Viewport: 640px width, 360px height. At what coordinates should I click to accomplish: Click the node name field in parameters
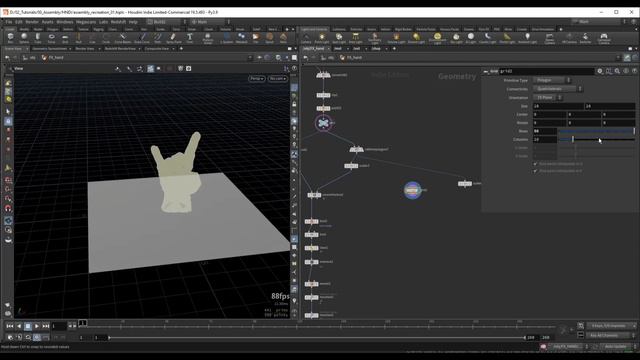tap(546, 71)
